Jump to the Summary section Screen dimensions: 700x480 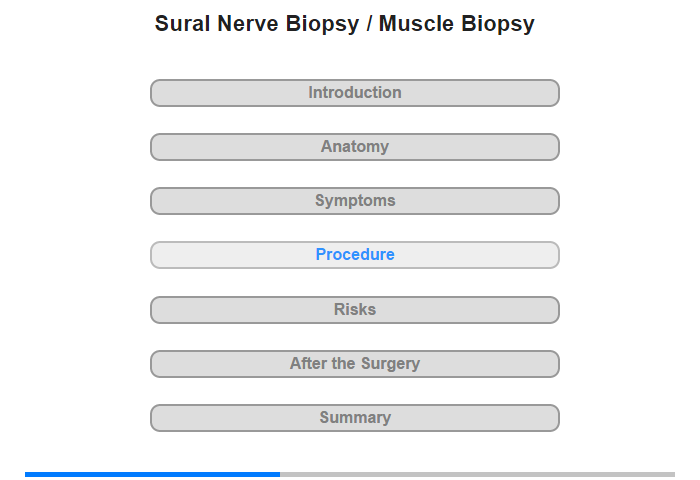[354, 418]
